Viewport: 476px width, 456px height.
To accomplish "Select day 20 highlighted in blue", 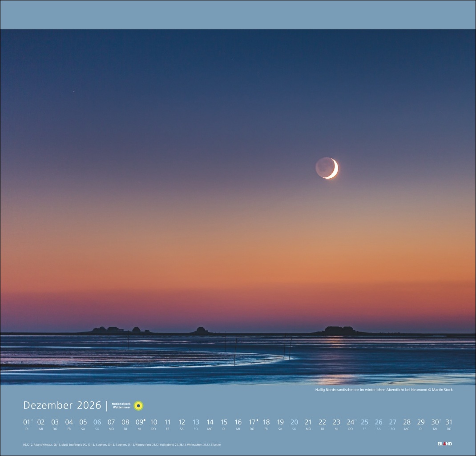I will 294,422.
